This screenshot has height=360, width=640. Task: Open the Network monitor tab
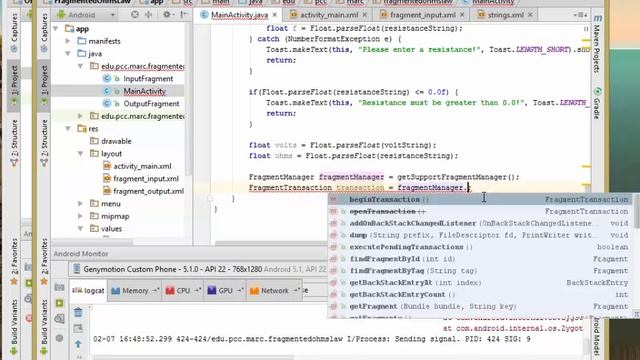[275, 290]
